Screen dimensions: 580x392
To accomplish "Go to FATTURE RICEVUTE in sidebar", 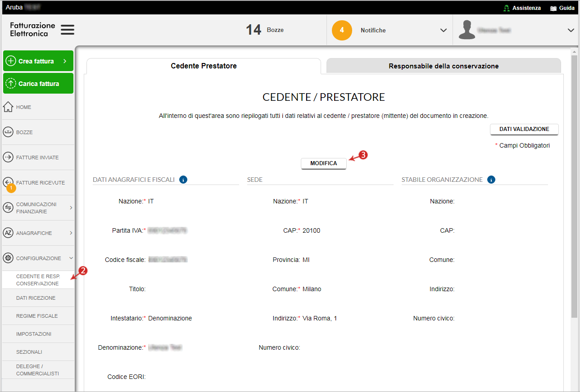I will click(x=41, y=183).
